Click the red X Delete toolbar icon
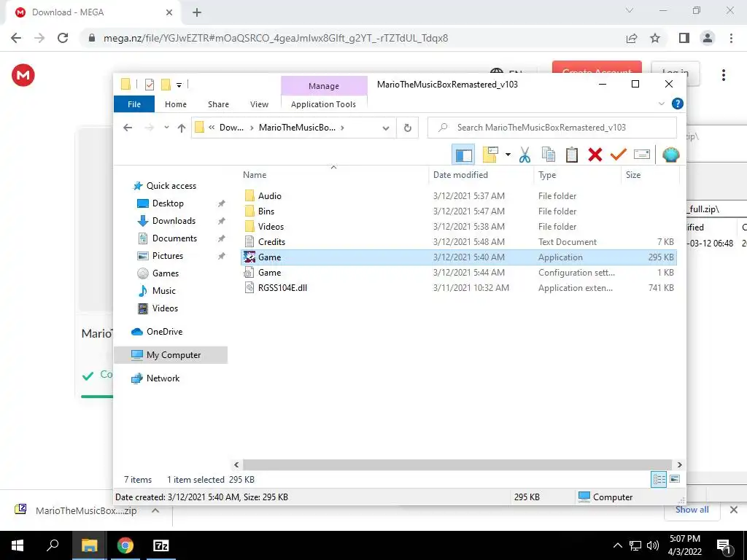This screenshot has height=560, width=747. tap(595, 155)
